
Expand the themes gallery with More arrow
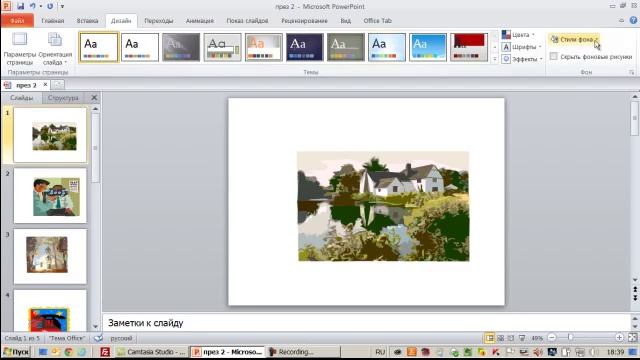(494, 59)
